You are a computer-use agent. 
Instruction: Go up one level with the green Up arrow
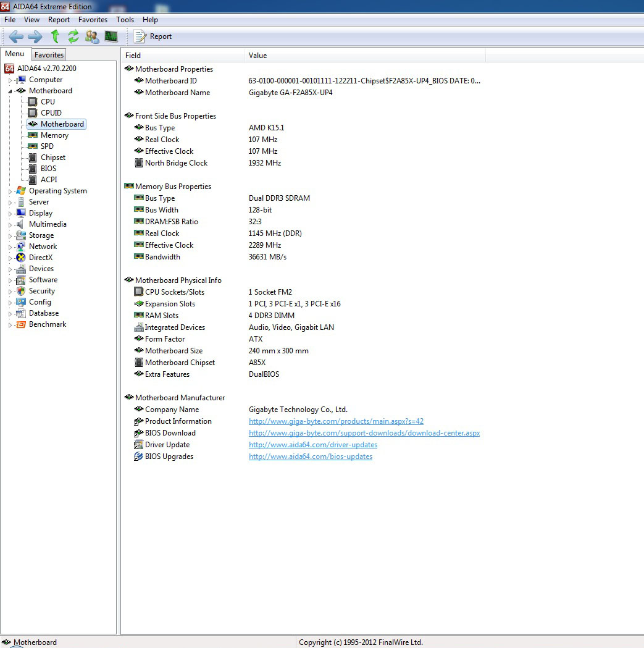(x=55, y=36)
